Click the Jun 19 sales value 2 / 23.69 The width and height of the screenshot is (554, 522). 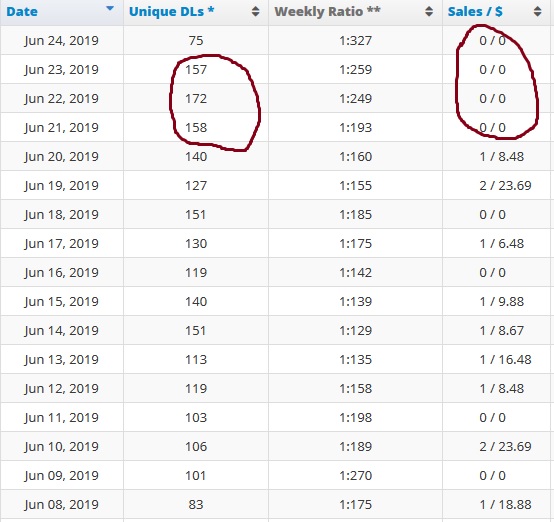coord(505,185)
